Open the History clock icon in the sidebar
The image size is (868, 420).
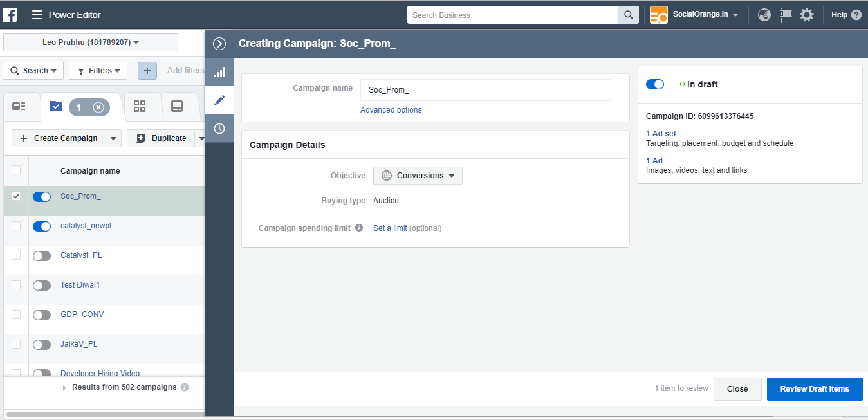tap(219, 128)
